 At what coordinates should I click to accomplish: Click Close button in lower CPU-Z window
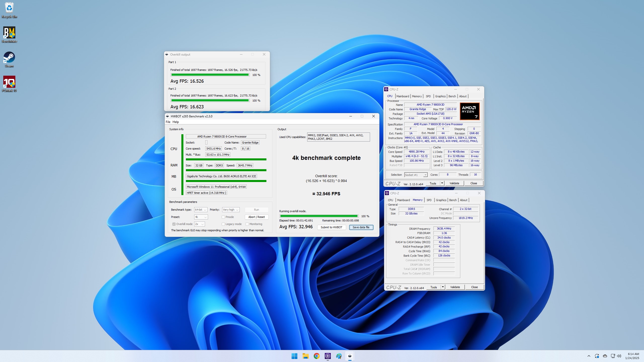[x=474, y=287]
